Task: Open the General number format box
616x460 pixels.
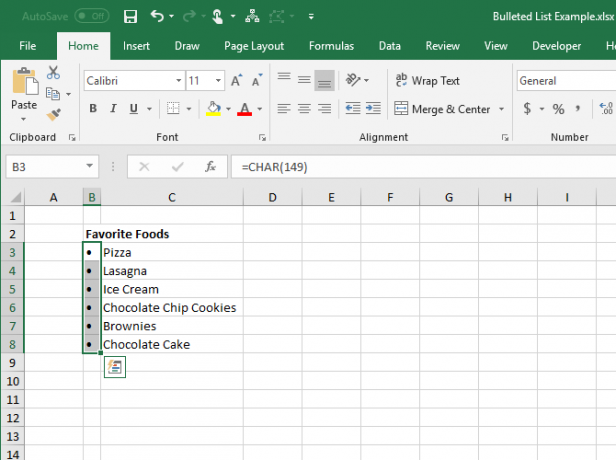Action: 566,81
